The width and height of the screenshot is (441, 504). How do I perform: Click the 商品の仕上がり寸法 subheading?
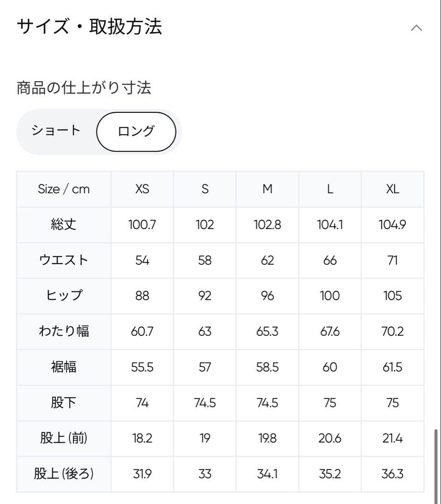point(84,88)
